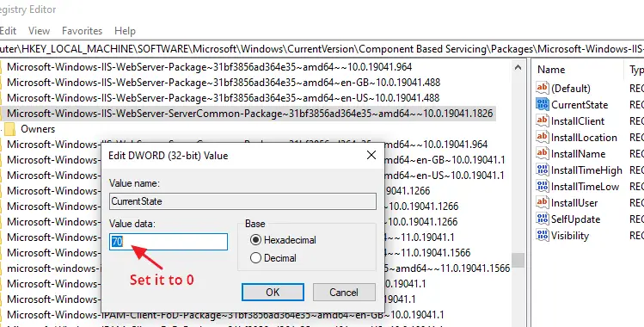Screen dimensions: 644x327
Task: Select the (Default) value name
Action: (571, 89)
